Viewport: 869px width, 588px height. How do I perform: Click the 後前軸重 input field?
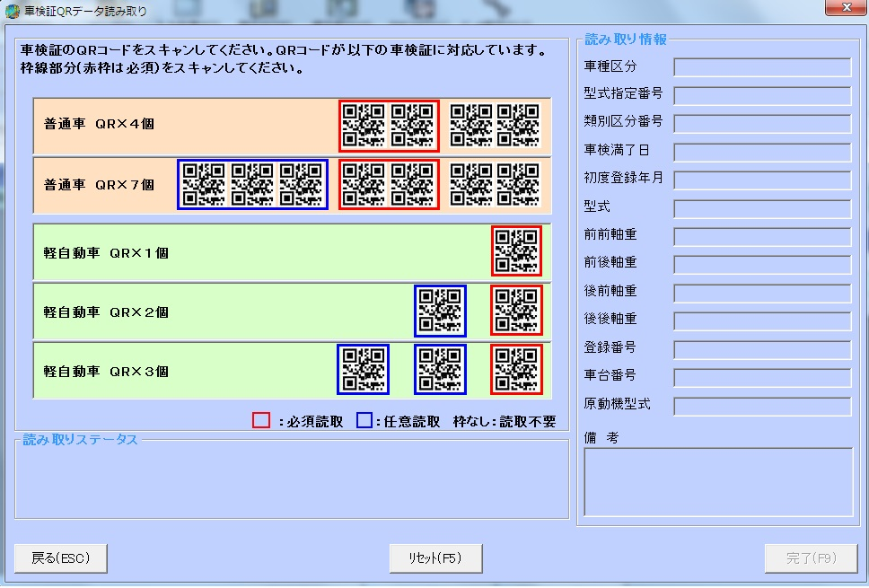762,294
